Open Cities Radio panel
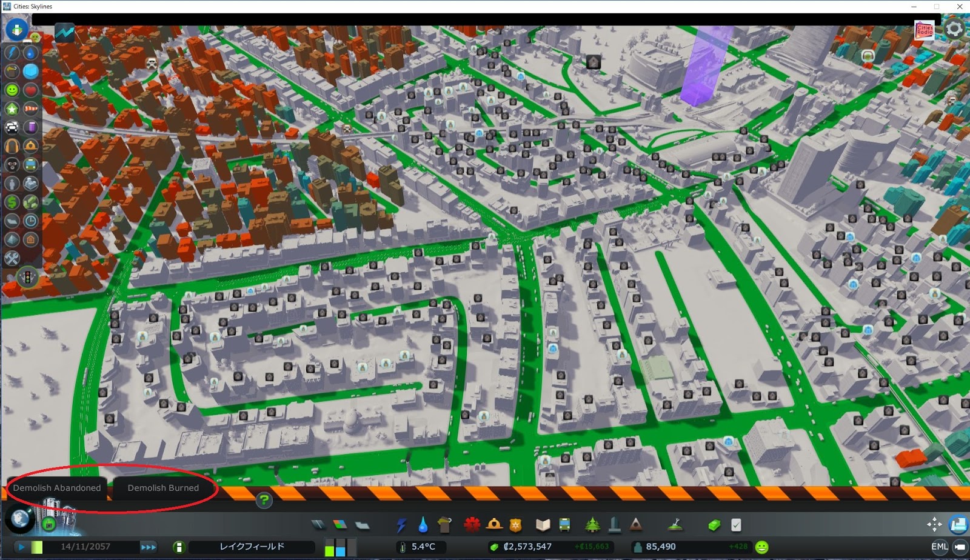 (925, 29)
